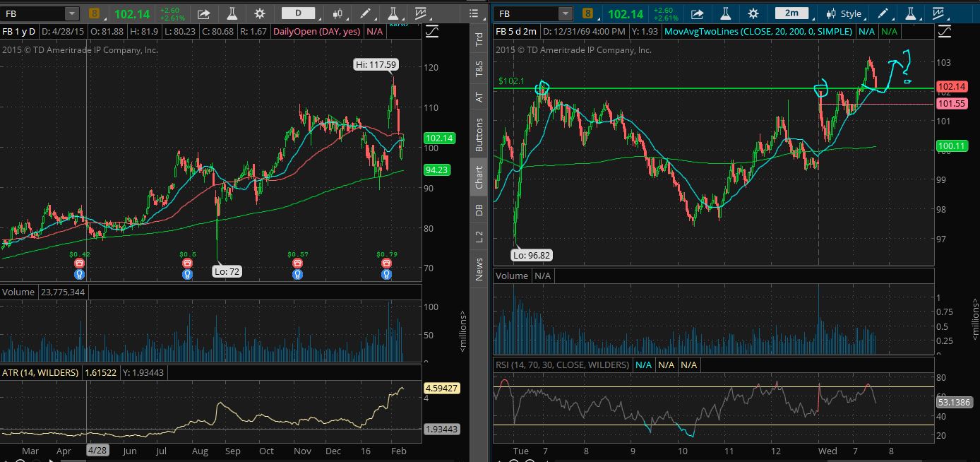Click earnings phone icon under $0.79
The height and width of the screenshot is (462, 980).
click(386, 263)
